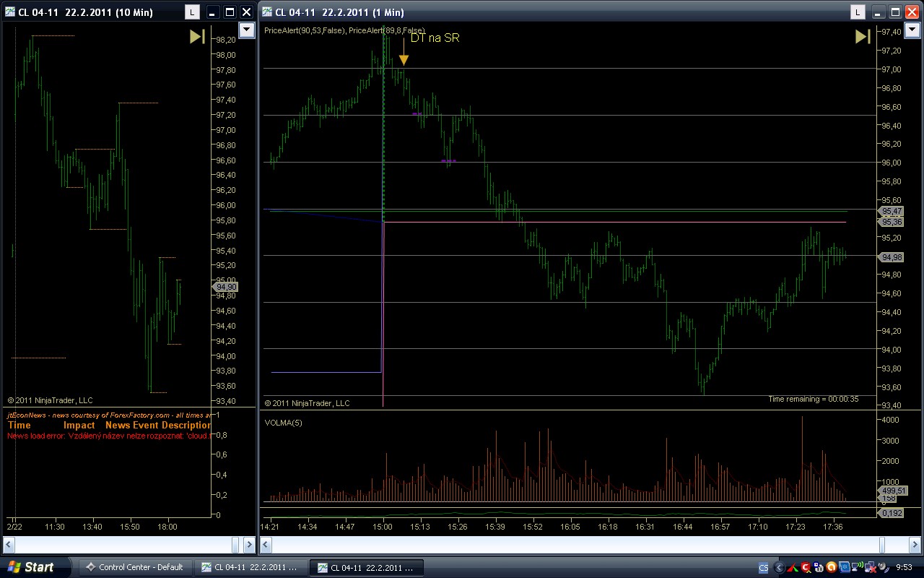Click the wireless network tray icon with green waves

(x=856, y=568)
